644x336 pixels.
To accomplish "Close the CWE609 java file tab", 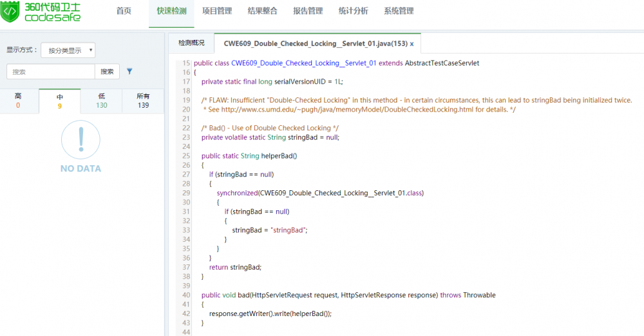I will point(412,44).
